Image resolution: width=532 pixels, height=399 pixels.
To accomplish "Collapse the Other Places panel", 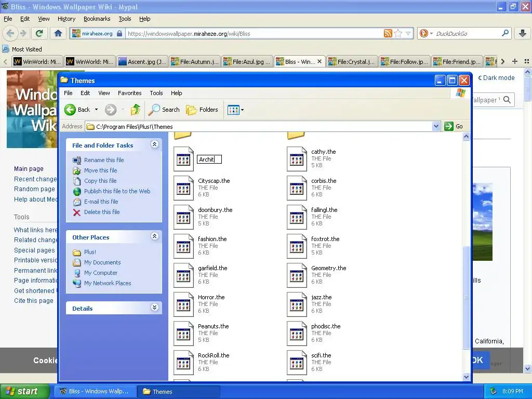I will click(x=154, y=236).
